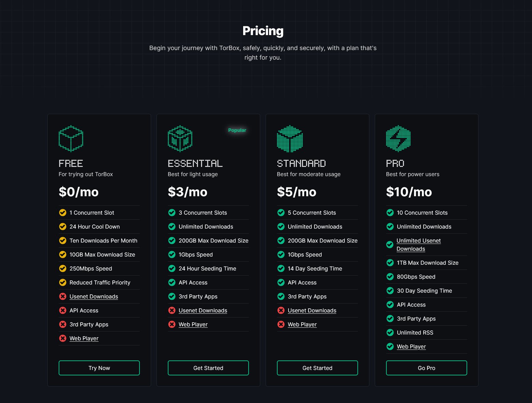The image size is (532, 403).
Task: Click the Pro plan lightning bolt icon
Action: pyautogui.click(x=398, y=138)
